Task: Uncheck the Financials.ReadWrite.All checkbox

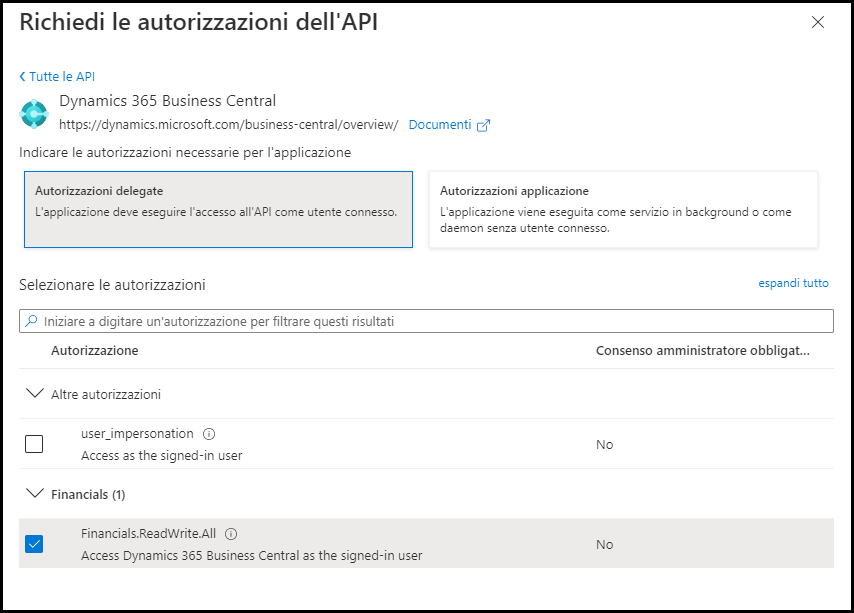Action: coord(34,544)
